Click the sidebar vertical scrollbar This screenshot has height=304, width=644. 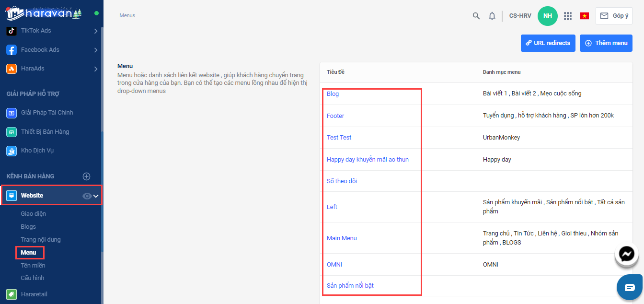(x=102, y=144)
